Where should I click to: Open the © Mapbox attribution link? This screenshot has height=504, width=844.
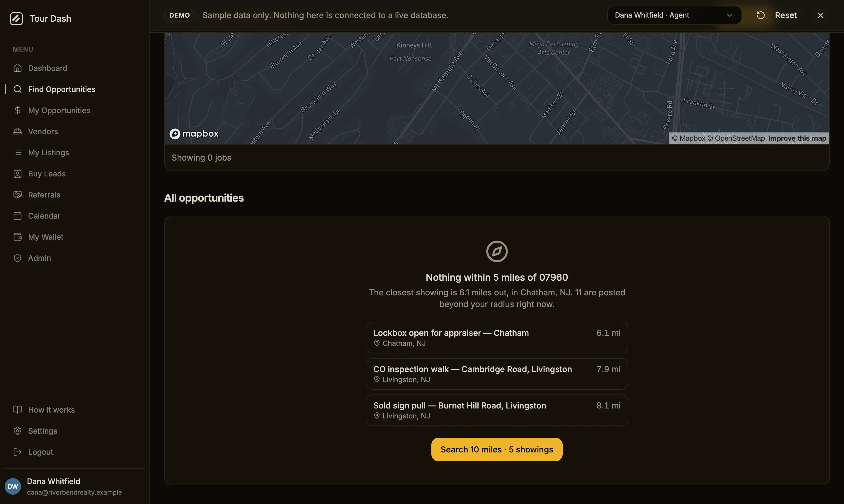coord(688,138)
